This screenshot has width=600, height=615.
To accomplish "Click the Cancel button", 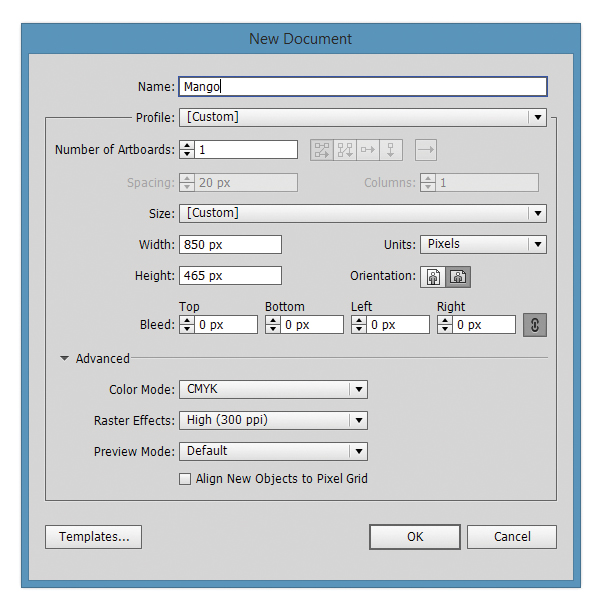I will 512,537.
